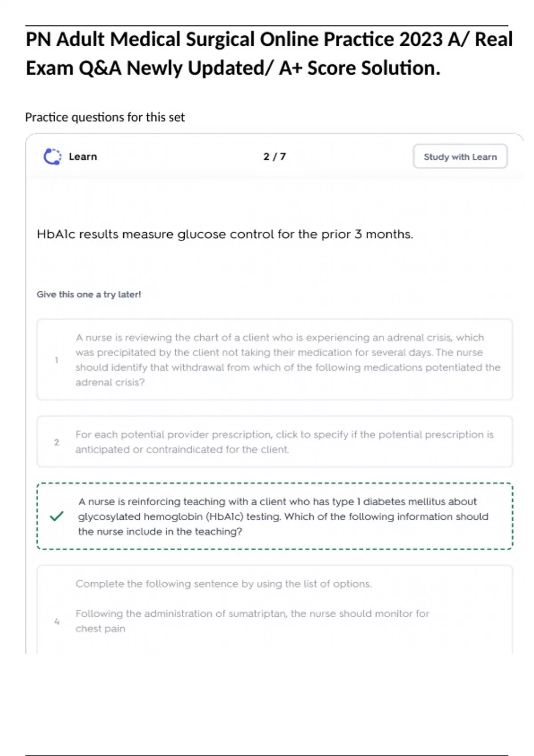Select the provider prescription question option
Viewport: 534px width, 756px height.
tap(285, 442)
